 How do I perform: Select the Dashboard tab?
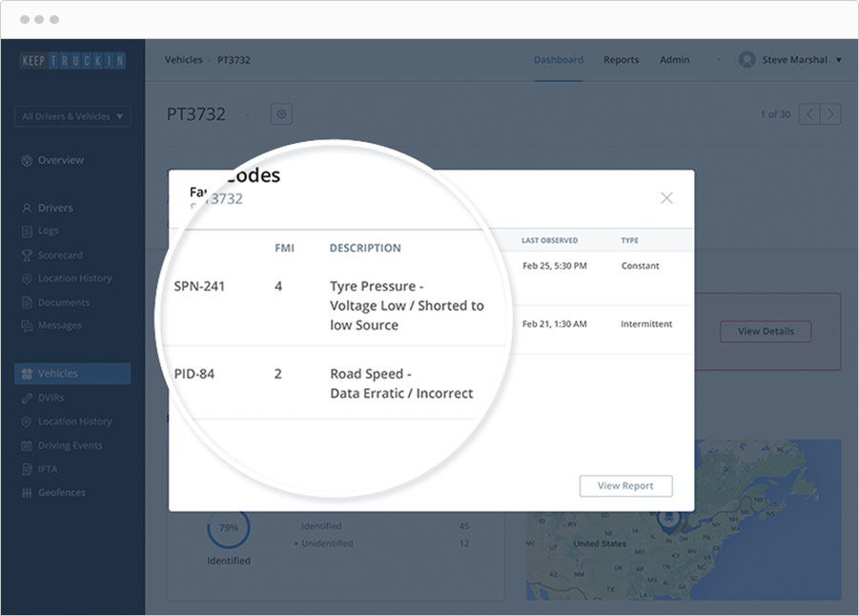pyautogui.click(x=559, y=60)
